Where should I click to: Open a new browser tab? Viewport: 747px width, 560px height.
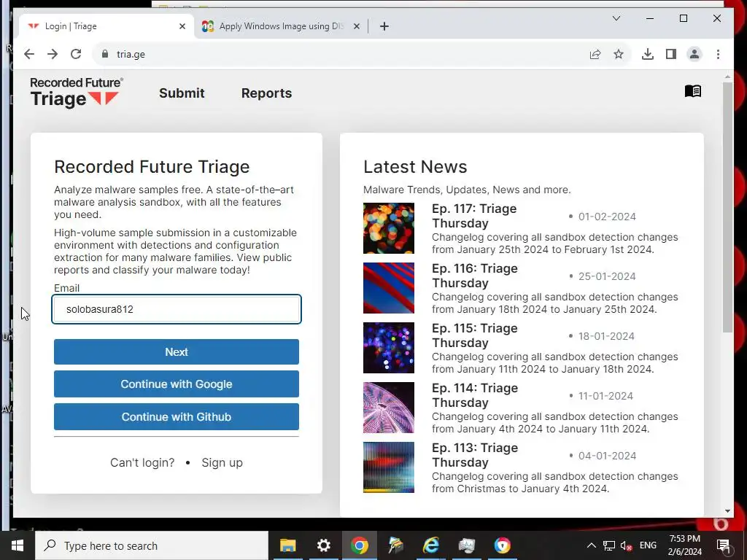pos(384,26)
